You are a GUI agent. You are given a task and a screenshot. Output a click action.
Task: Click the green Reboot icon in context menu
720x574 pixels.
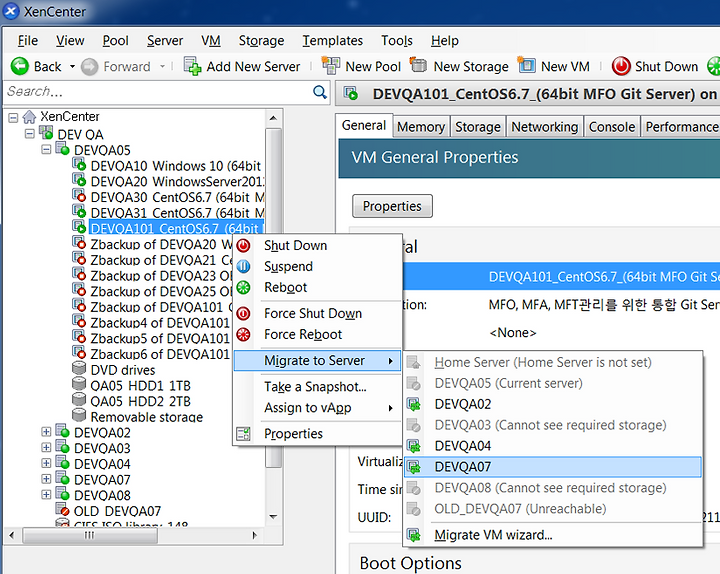click(243, 287)
